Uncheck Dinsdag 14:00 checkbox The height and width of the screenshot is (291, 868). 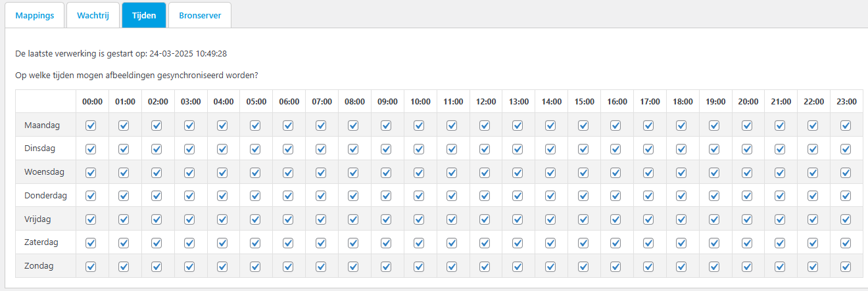(550, 149)
